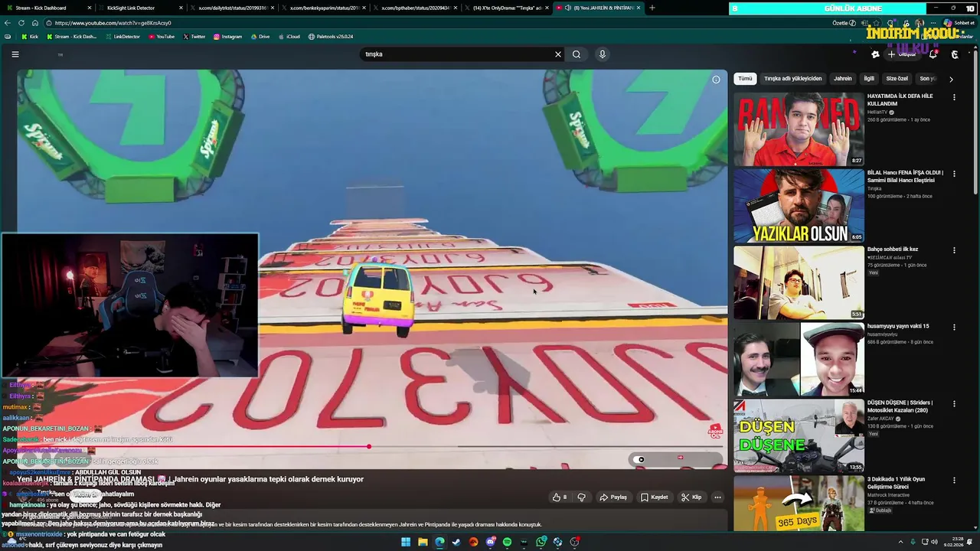
Task: Click the like thumbs-up button
Action: pos(560,497)
